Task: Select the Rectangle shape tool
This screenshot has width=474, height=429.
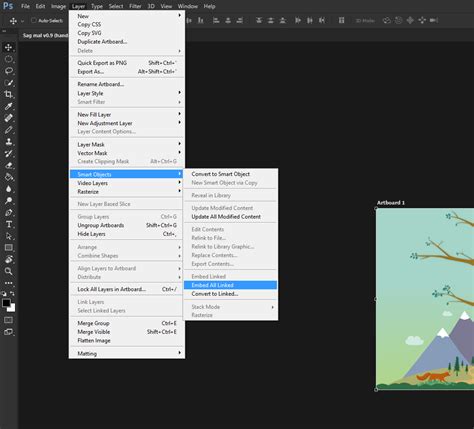Action: 9,247
